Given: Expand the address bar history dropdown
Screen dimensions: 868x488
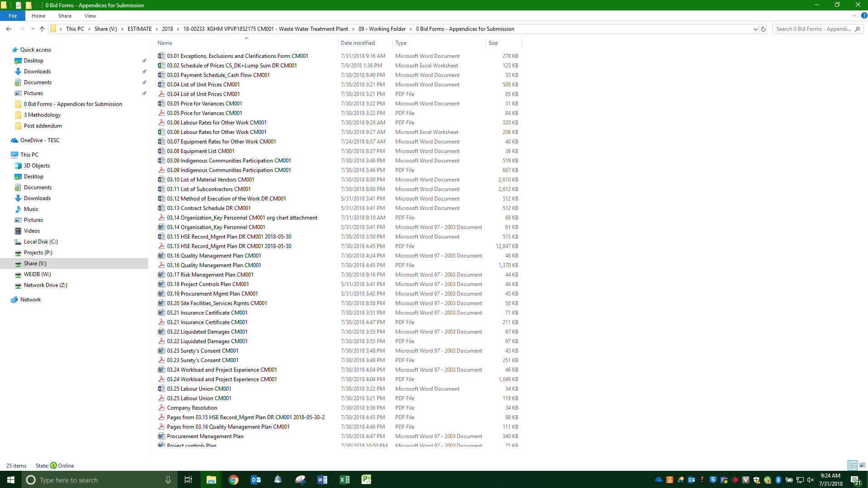Looking at the screenshot, I should click(x=755, y=29).
